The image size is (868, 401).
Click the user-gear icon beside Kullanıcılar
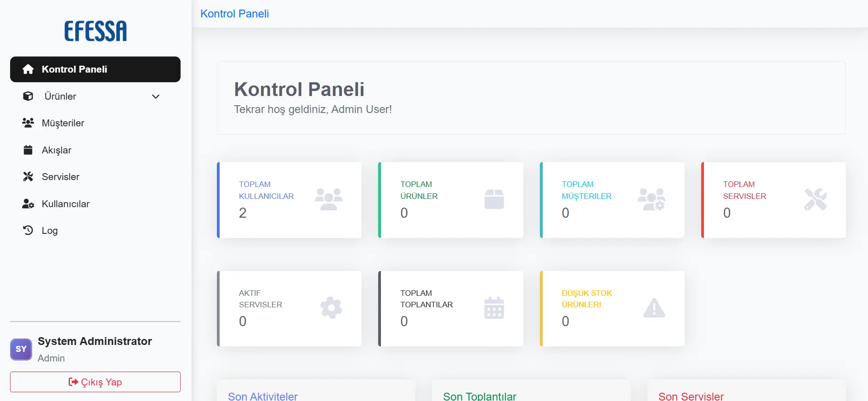28,204
